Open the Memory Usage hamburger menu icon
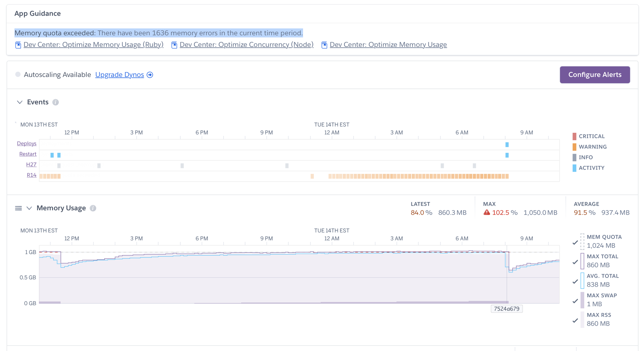Image resolution: width=644 pixels, height=351 pixels. tap(18, 208)
